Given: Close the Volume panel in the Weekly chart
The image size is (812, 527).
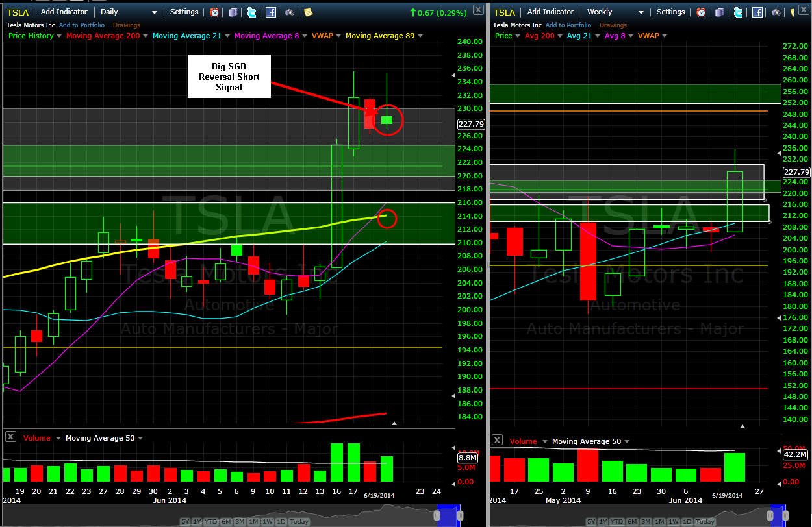Looking at the screenshot, I should [x=497, y=440].
